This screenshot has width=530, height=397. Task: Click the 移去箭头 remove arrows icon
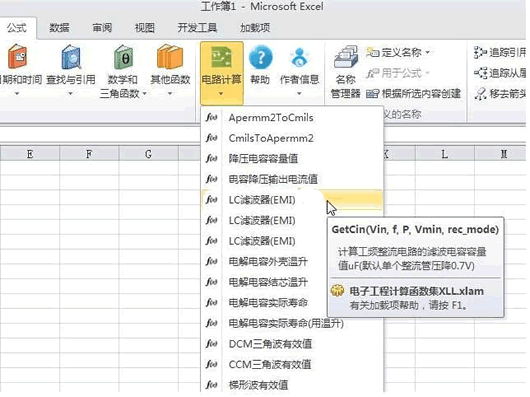click(x=480, y=94)
